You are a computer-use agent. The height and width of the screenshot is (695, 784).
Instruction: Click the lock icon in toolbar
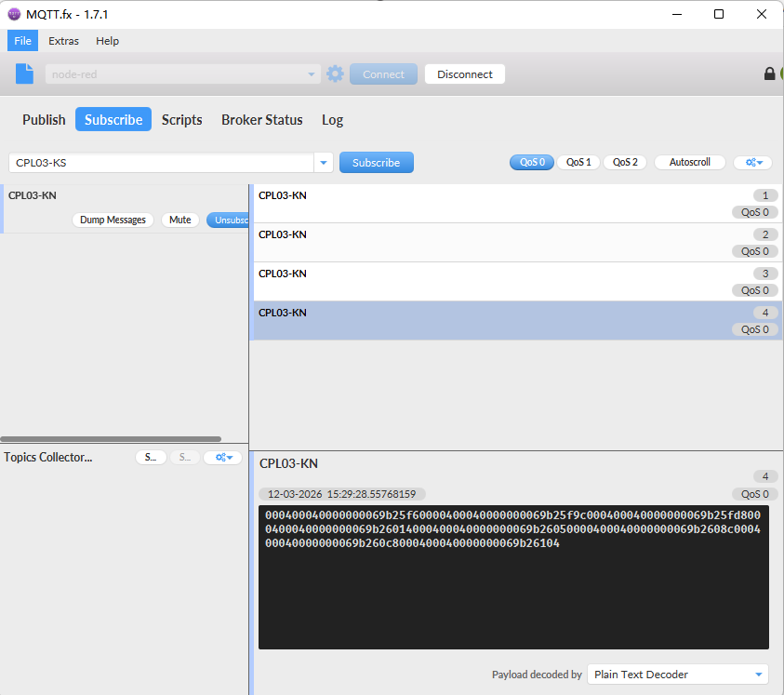[x=769, y=74]
